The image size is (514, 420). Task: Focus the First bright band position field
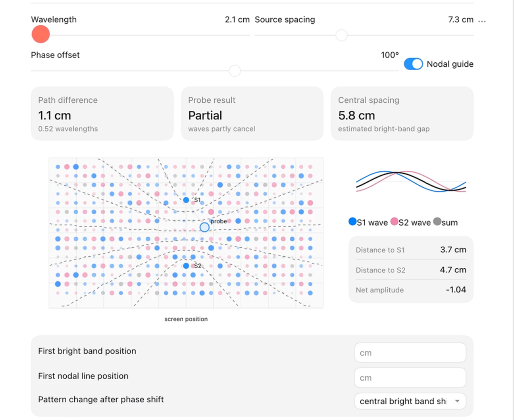pyautogui.click(x=410, y=353)
